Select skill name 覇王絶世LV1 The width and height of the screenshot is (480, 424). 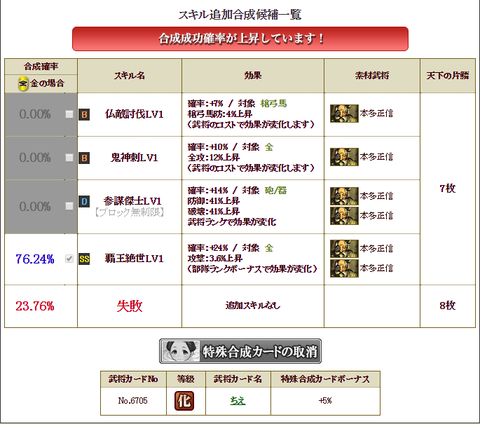[x=134, y=259]
